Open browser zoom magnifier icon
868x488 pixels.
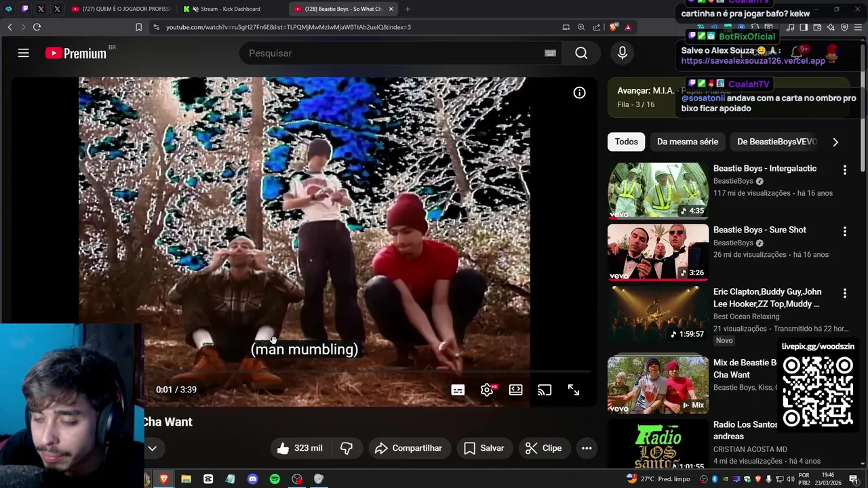[581, 27]
